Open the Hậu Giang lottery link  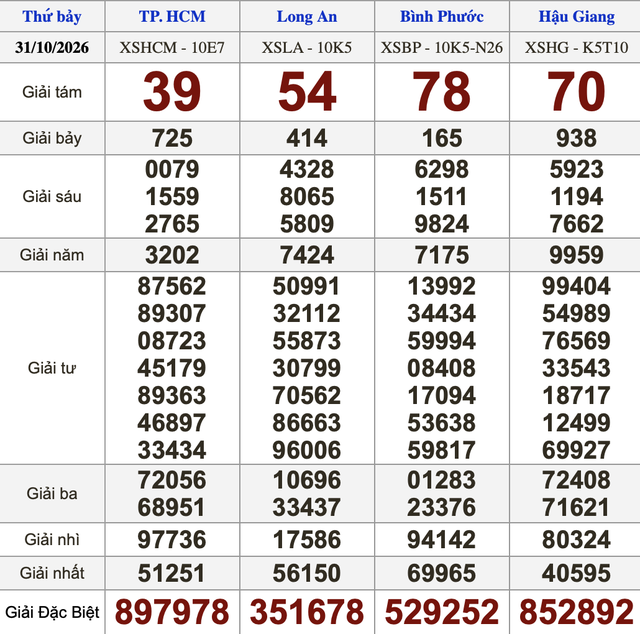[576, 16]
